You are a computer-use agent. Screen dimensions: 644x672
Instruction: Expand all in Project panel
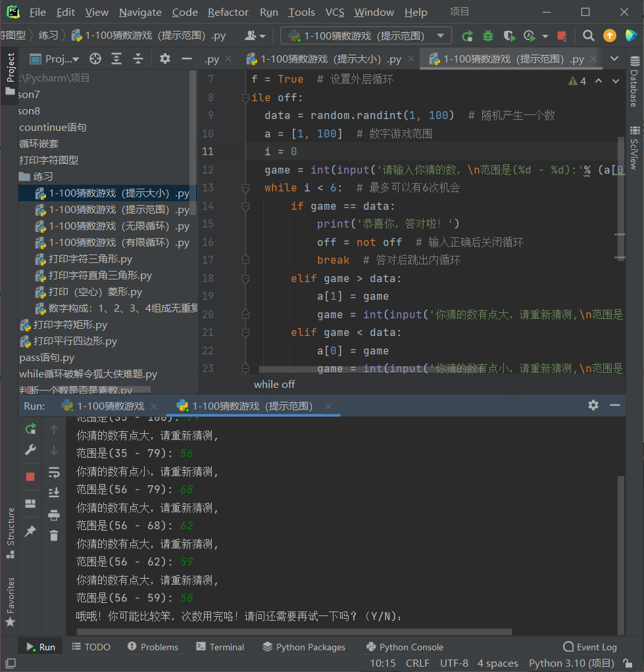tap(116, 59)
